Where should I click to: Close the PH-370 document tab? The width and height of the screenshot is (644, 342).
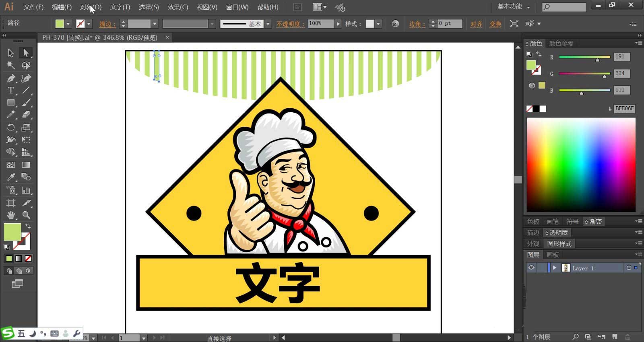[167, 37]
